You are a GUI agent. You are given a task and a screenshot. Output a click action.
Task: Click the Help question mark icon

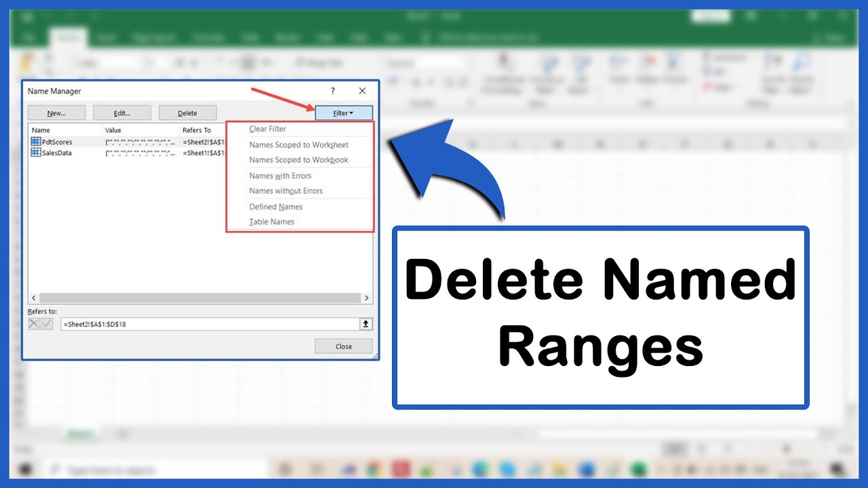(332, 91)
